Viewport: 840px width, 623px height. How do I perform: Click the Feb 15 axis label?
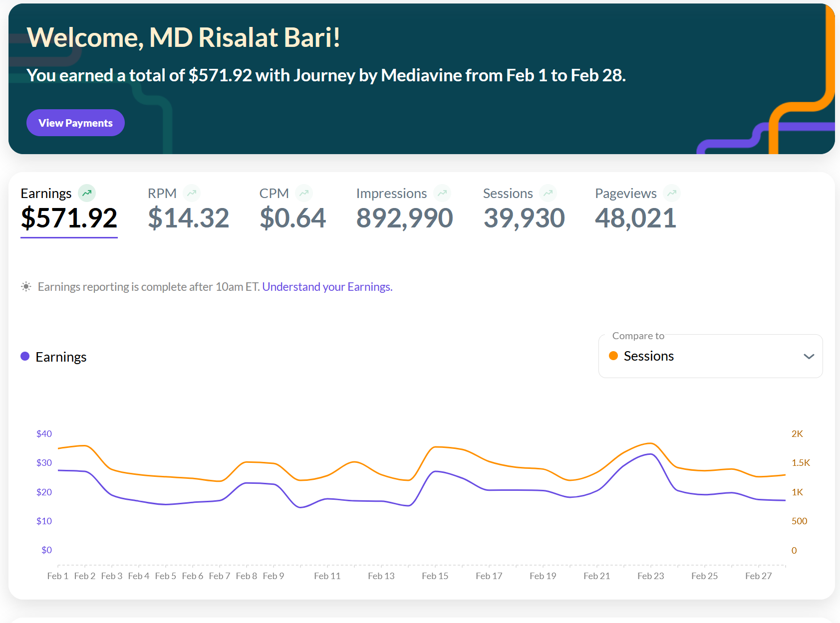435,576
